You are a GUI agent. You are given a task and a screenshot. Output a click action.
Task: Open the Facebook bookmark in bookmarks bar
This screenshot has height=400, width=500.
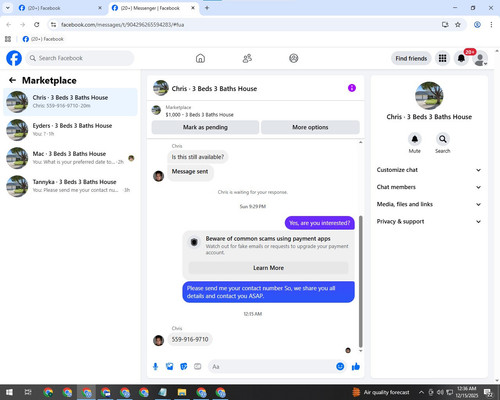point(43,39)
